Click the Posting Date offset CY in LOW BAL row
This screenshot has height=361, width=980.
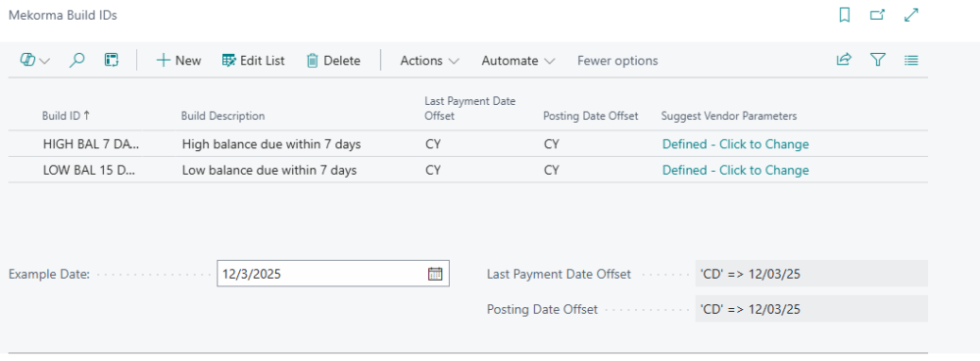coord(551,170)
